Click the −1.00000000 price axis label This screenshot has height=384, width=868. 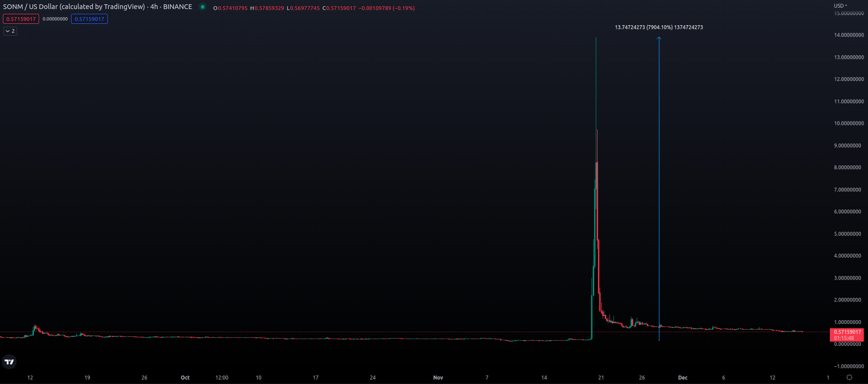[x=849, y=366]
